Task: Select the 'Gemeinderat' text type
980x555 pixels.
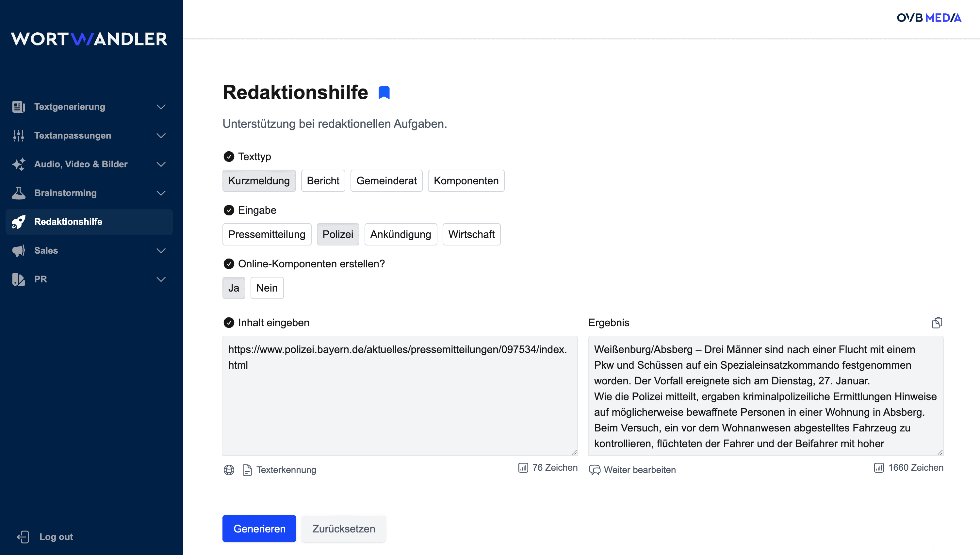Action: click(x=386, y=181)
